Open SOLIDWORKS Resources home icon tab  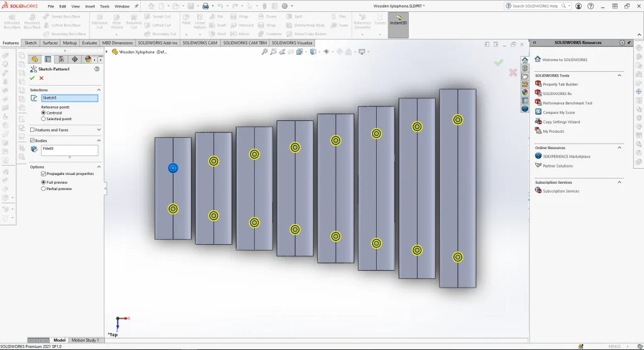[525, 59]
